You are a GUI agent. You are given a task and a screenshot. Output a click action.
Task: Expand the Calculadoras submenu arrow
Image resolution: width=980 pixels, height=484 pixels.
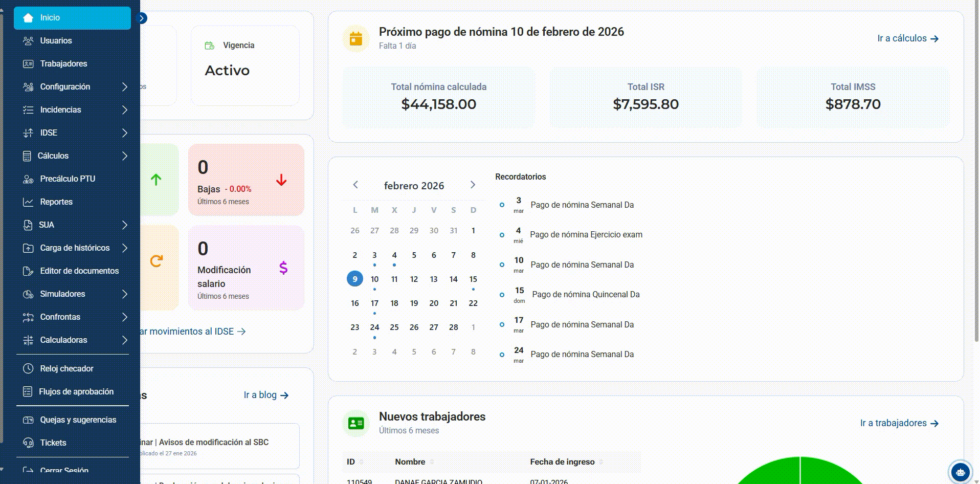tap(125, 340)
